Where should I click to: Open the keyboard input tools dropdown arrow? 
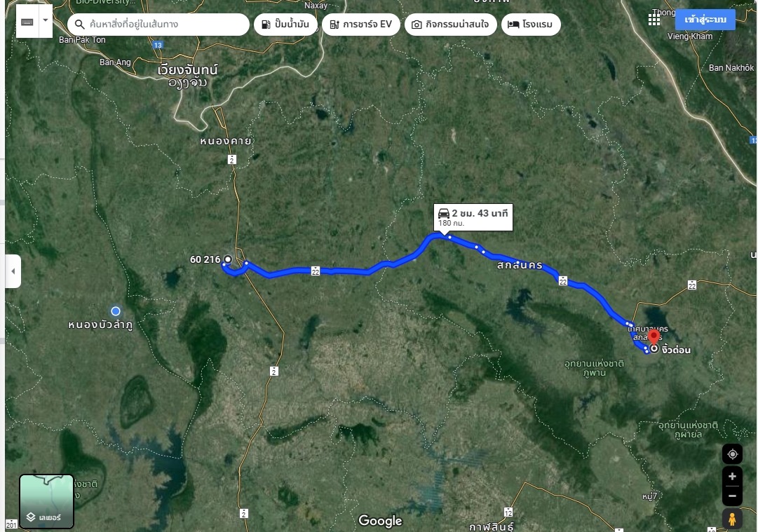(46, 21)
